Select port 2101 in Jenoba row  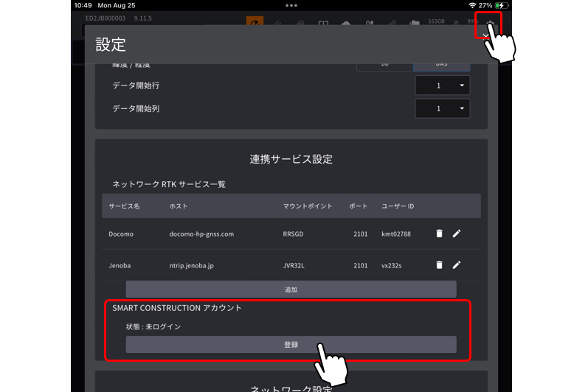pos(360,265)
